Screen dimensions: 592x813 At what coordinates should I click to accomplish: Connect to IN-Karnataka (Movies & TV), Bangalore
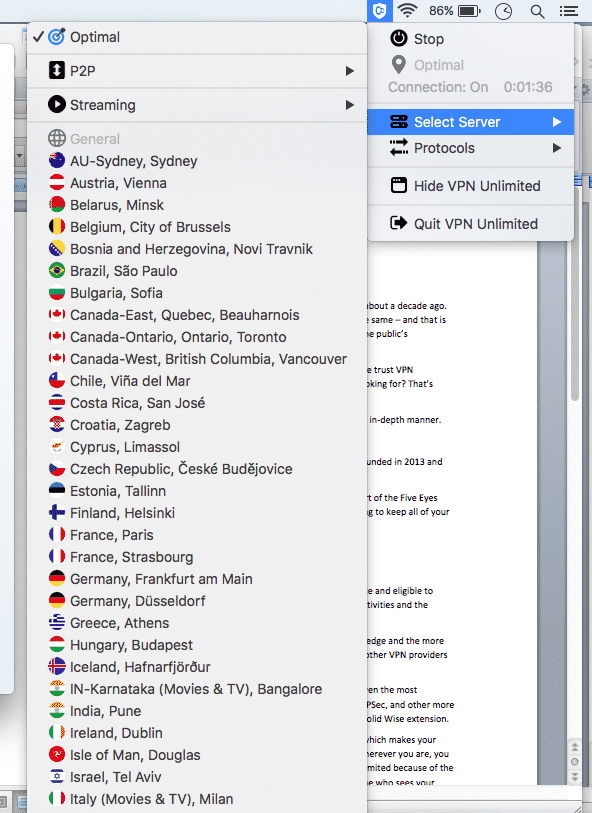[197, 689]
